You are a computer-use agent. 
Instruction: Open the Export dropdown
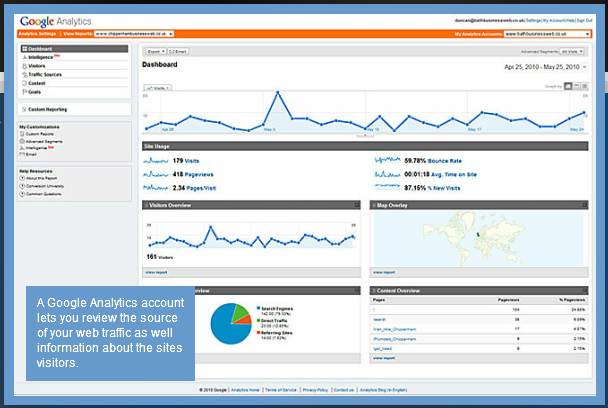coord(156,51)
